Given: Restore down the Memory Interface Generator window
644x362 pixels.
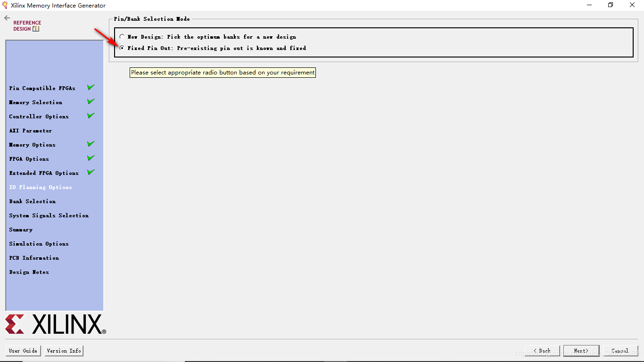Looking at the screenshot, I should (x=611, y=5).
